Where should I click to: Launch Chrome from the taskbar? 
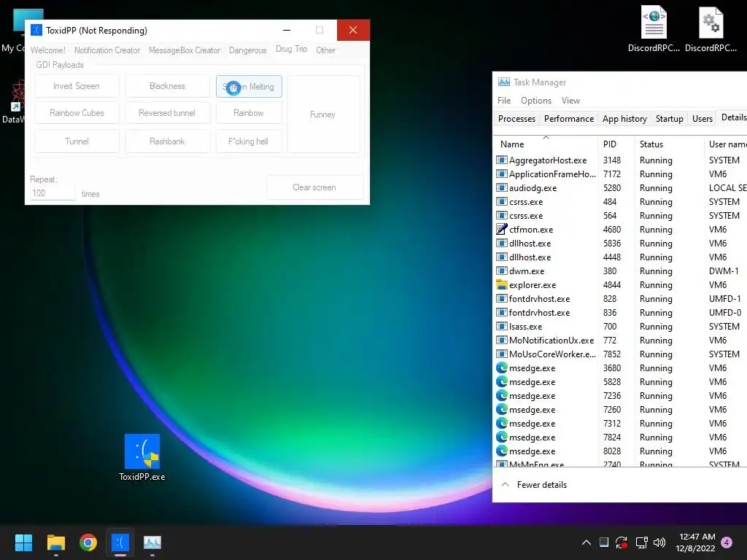tap(88, 542)
